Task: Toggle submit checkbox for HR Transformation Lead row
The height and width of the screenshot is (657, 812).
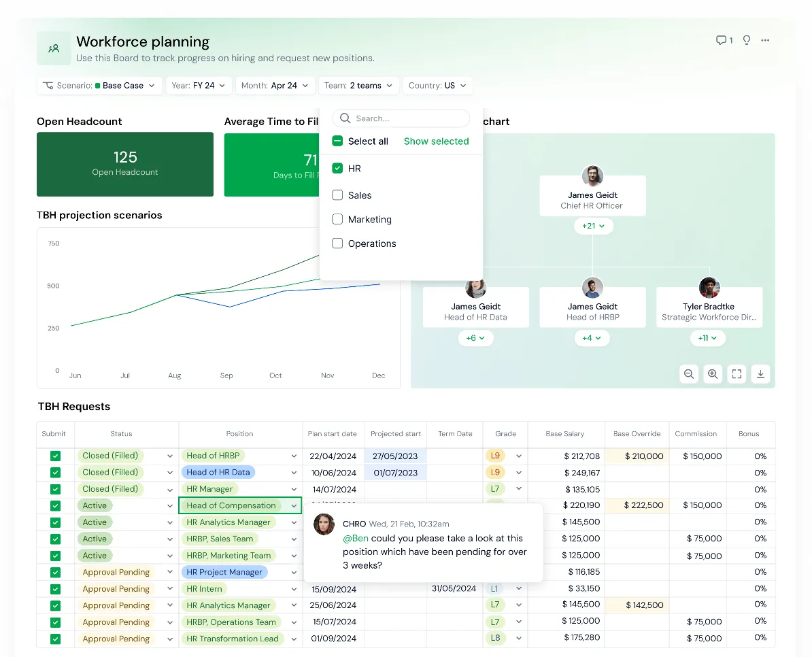Action: pos(55,639)
